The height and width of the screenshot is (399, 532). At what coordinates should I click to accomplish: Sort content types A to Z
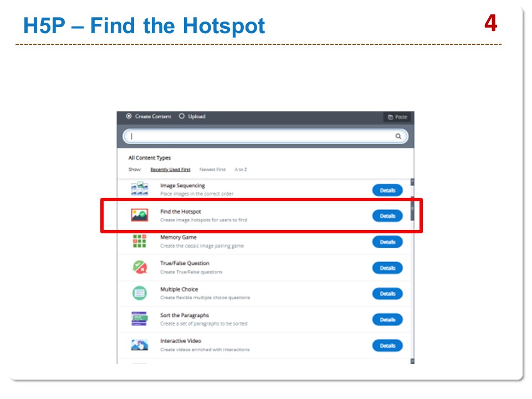[241, 170]
